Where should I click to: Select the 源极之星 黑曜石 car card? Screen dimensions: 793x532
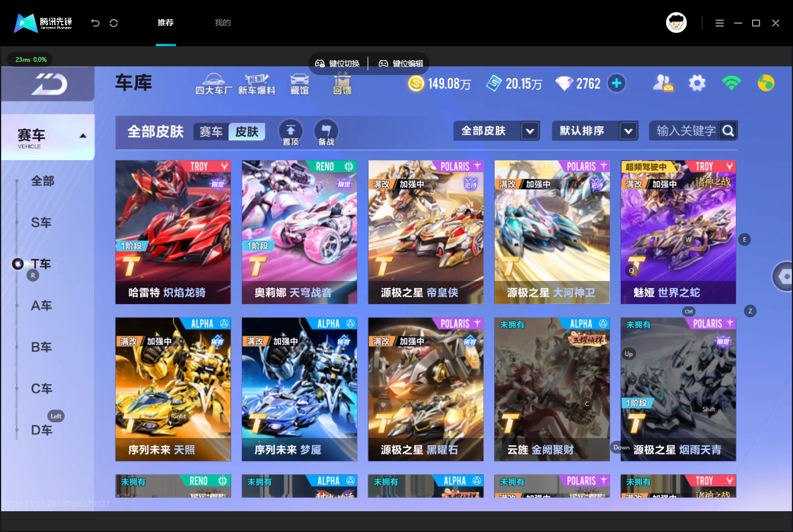(426, 389)
